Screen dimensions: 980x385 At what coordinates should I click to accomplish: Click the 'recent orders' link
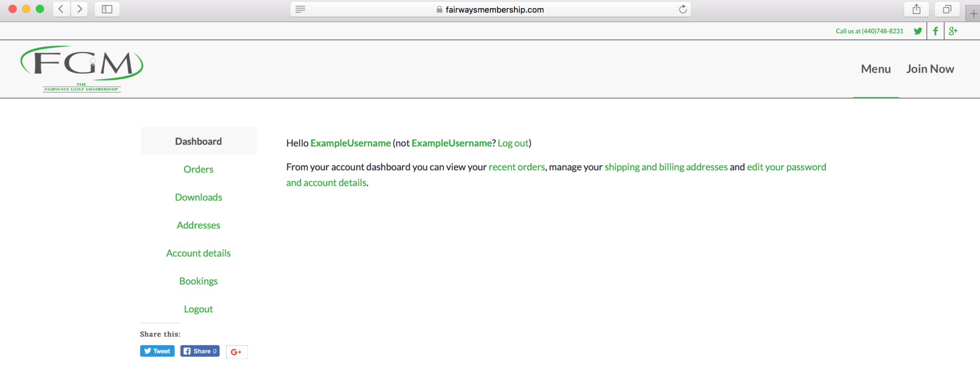pyautogui.click(x=516, y=167)
